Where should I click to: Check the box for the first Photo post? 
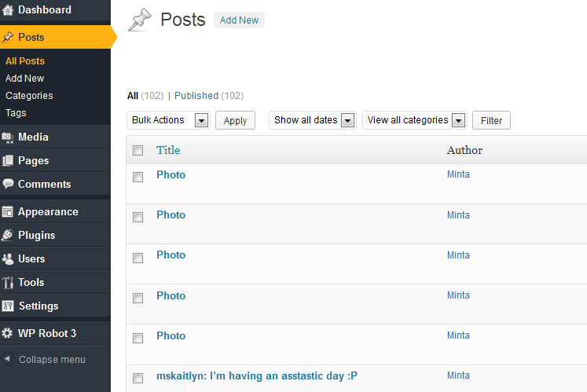(x=138, y=178)
